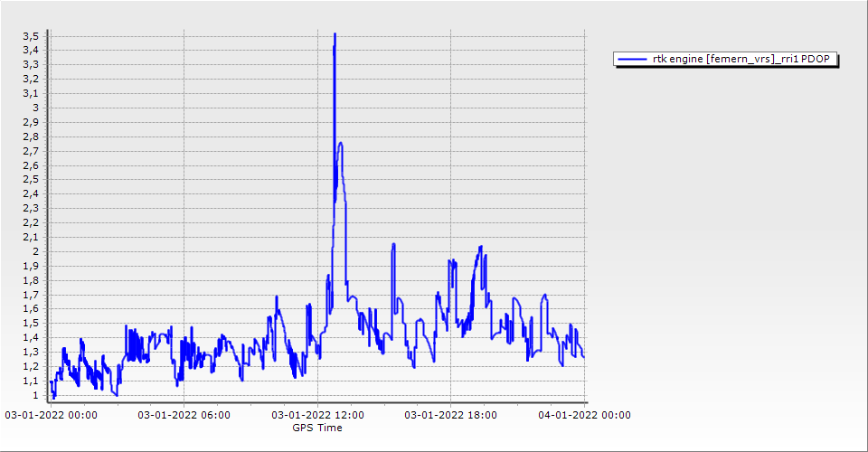The height and width of the screenshot is (452, 868).
Task: Click the 1 value on y-axis
Action: point(36,395)
